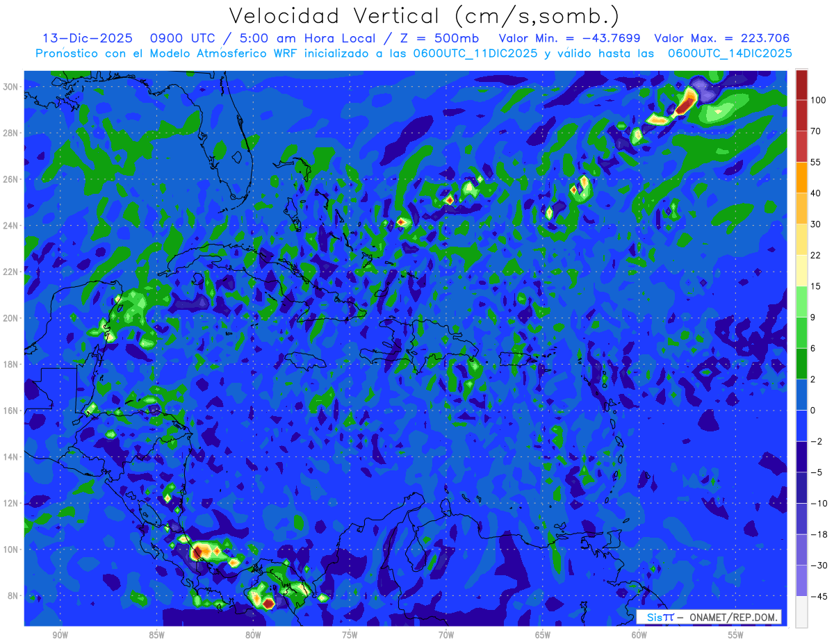Click the '26N' latitude label
The height and width of the screenshot is (644, 834).
11,179
